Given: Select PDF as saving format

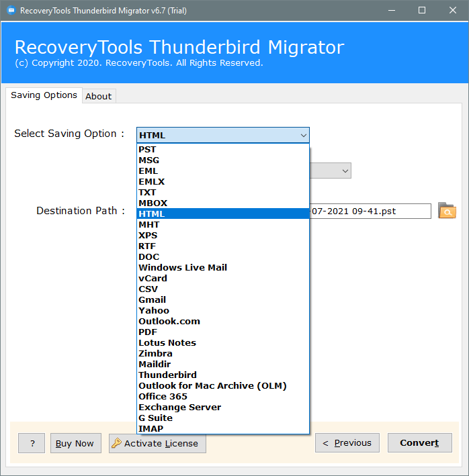Looking at the screenshot, I should click(223, 332).
